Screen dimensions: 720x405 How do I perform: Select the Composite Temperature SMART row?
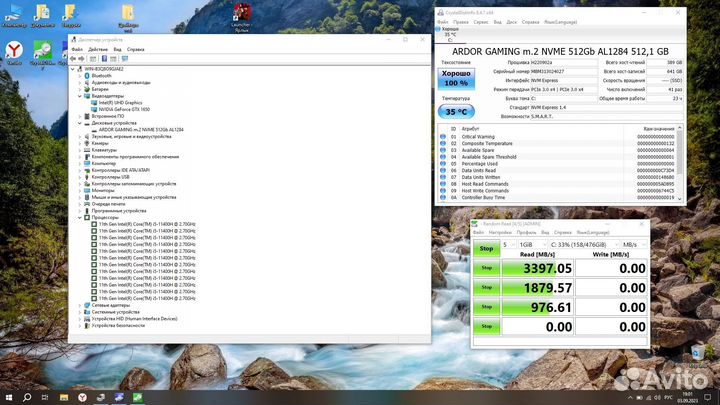557,143
